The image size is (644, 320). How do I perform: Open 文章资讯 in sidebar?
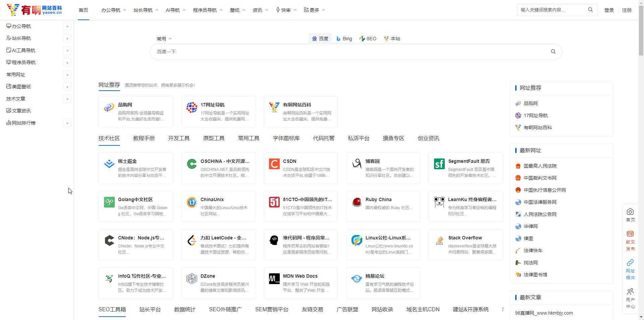[x=19, y=111]
